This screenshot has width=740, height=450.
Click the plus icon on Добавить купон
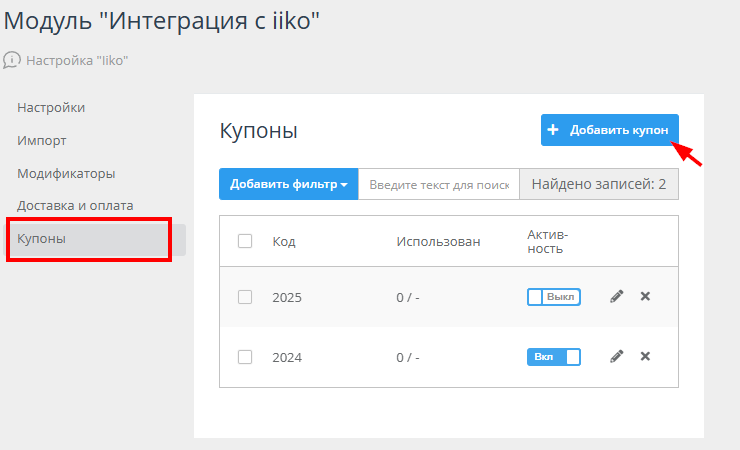pyautogui.click(x=553, y=130)
